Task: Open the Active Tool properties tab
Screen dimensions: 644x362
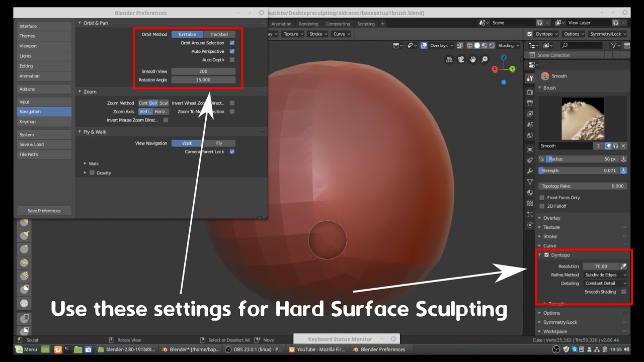Action: 530,78
